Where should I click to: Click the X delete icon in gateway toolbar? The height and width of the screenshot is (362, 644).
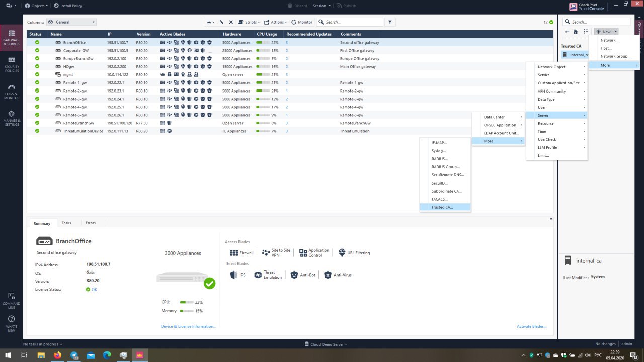coord(231,22)
